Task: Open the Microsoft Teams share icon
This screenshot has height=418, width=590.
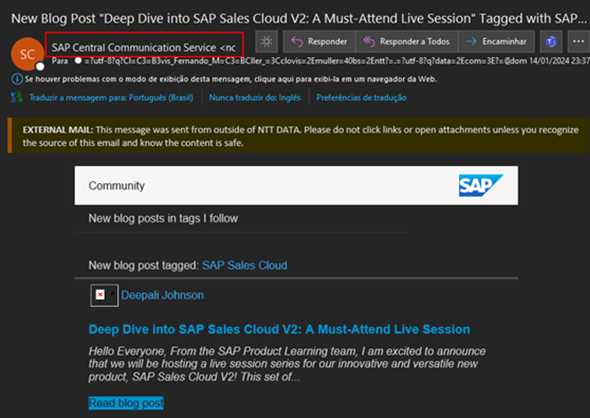Action: click(x=551, y=41)
